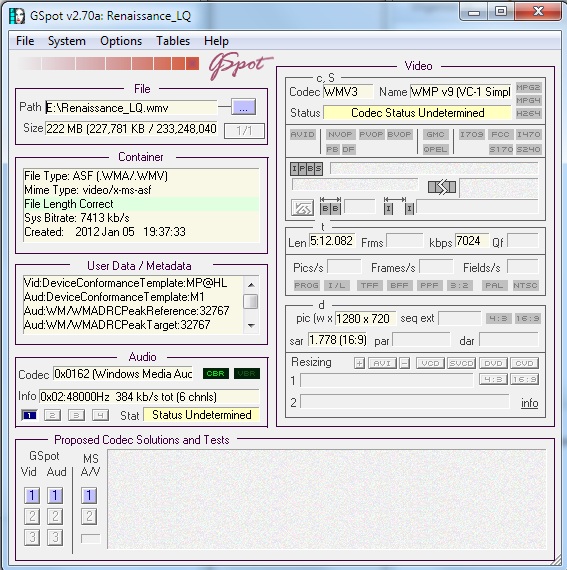Click the BFF indicator
This screenshot has width=567, height=570.
[399, 285]
